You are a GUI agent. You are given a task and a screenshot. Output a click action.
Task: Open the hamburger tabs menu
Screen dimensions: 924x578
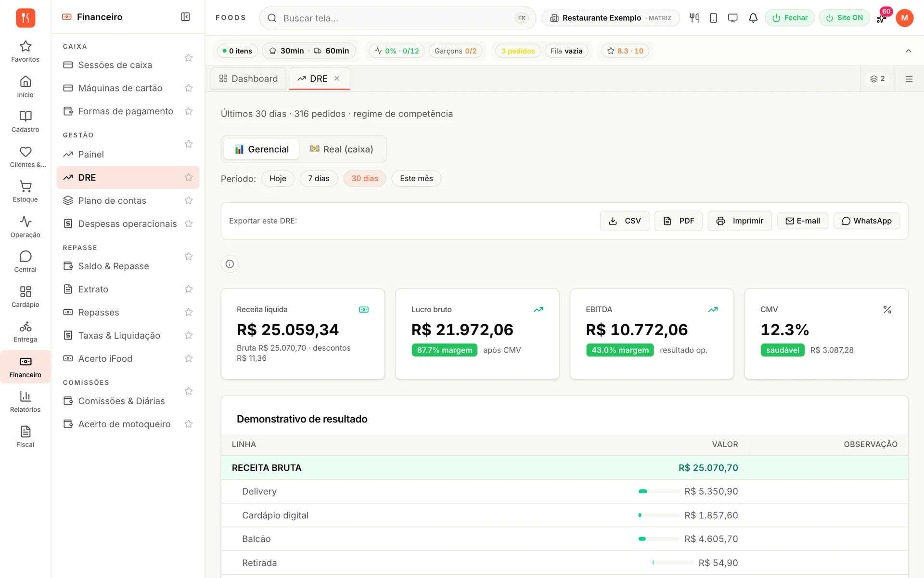[909, 79]
